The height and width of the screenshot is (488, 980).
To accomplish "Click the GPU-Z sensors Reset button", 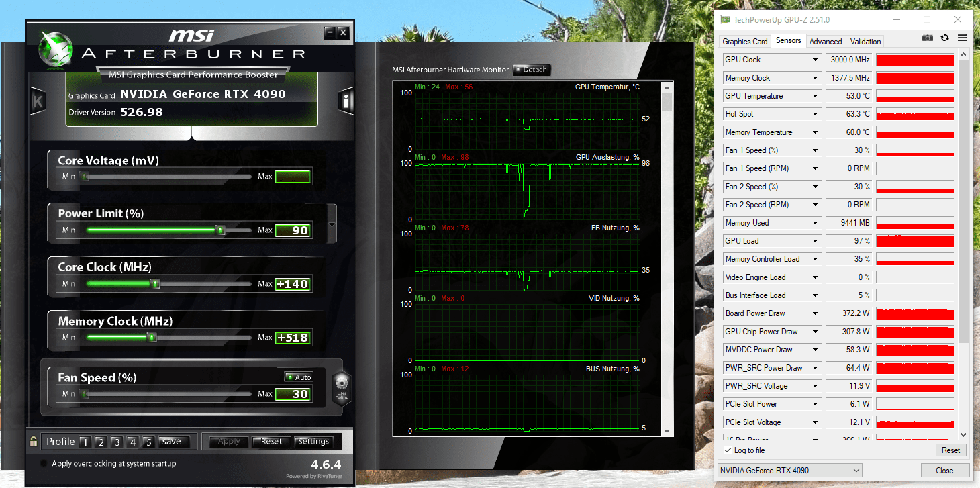I will [950, 450].
